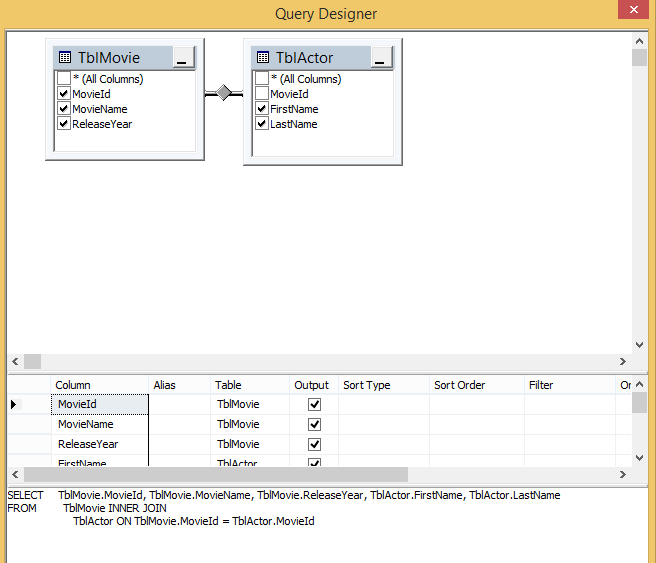The height and width of the screenshot is (563, 656).
Task: Click the TblActor title bar
Action: 311,57
